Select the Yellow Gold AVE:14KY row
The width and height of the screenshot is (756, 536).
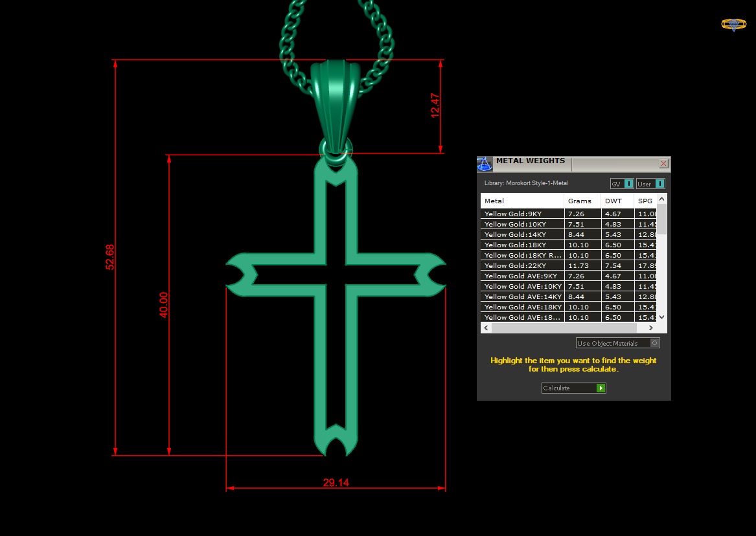coord(569,296)
